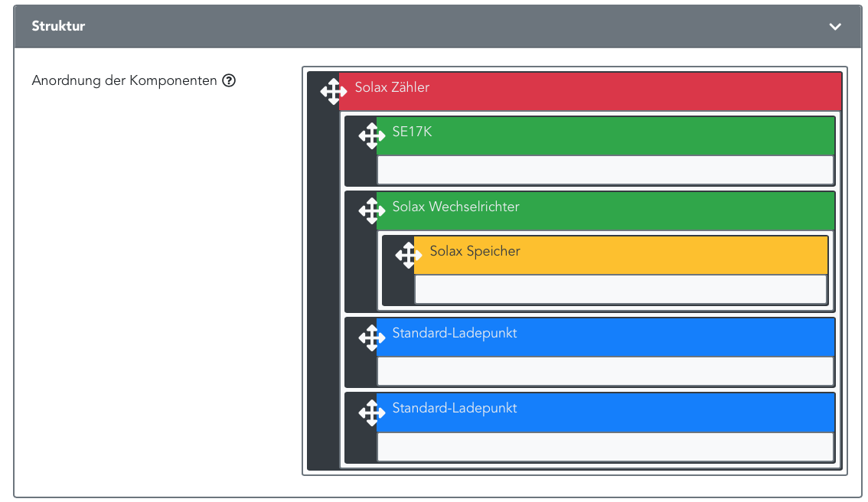
Task: Click empty drop area under last Standard-Ladepunkt
Action: pos(605,447)
